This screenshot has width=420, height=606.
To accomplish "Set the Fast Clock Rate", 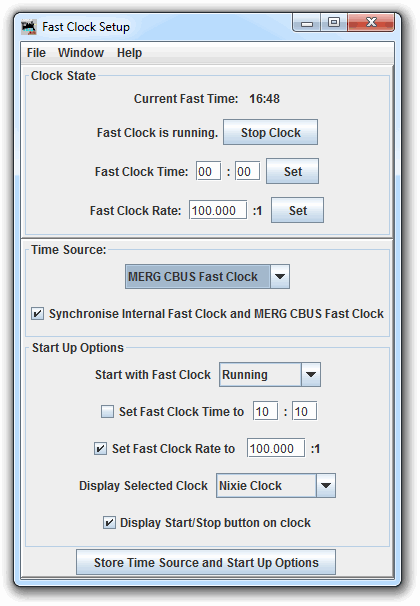I will click(x=298, y=210).
